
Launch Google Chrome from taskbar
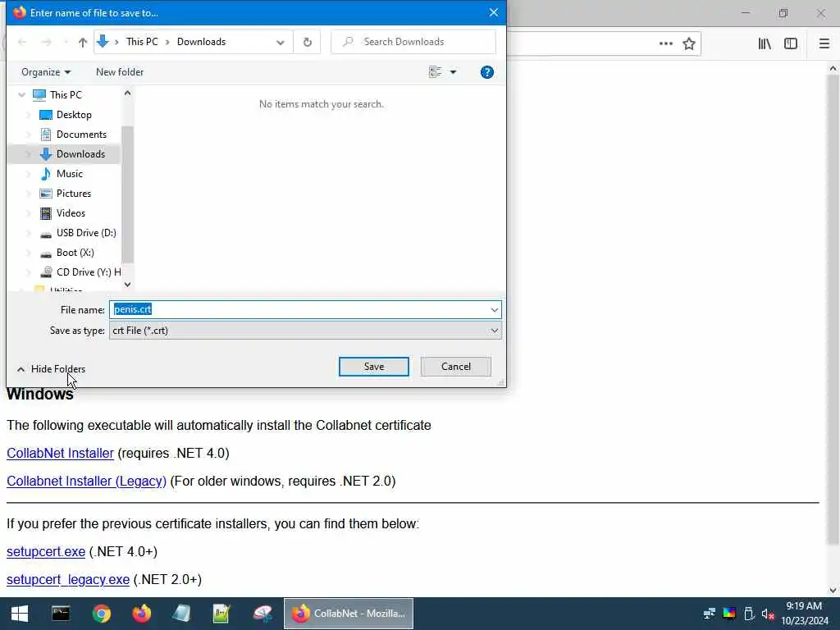coord(101,614)
